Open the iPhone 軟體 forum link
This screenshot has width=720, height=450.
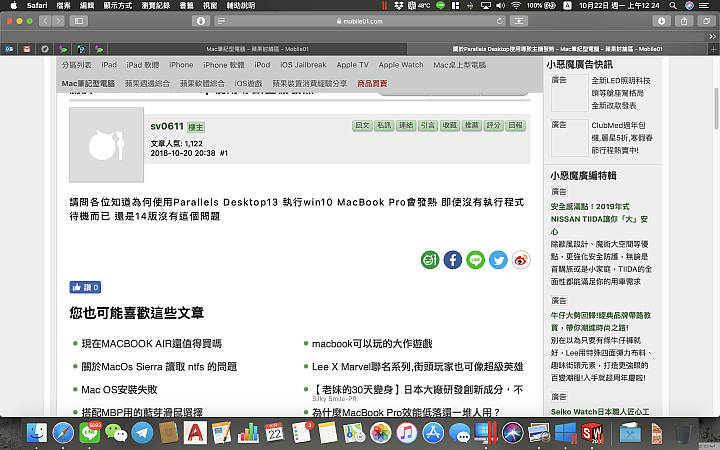[x=224, y=65]
